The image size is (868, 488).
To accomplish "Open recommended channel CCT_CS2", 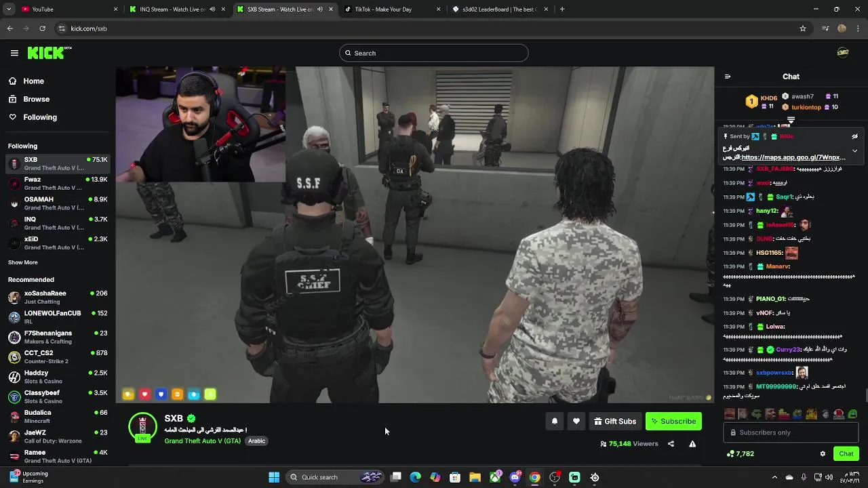I will [57, 357].
